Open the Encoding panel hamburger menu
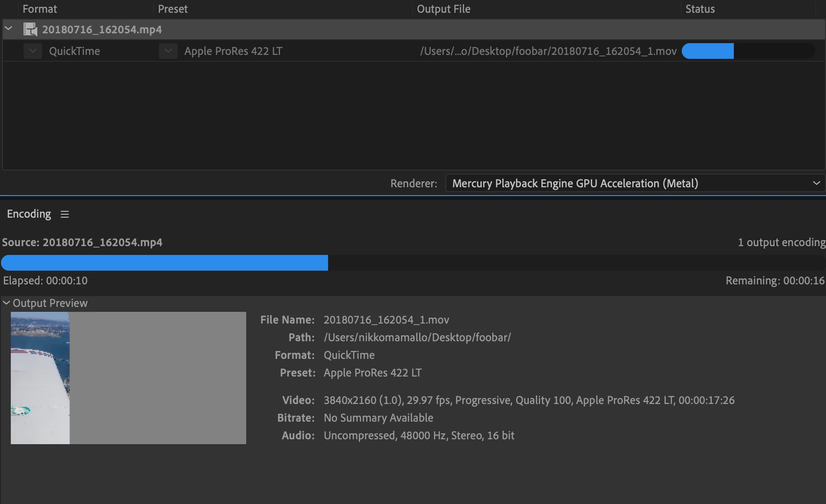This screenshot has width=826, height=504. (x=65, y=214)
